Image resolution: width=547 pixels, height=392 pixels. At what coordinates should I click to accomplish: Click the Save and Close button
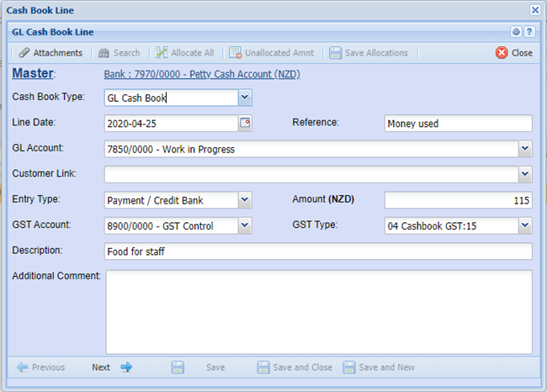coord(294,368)
